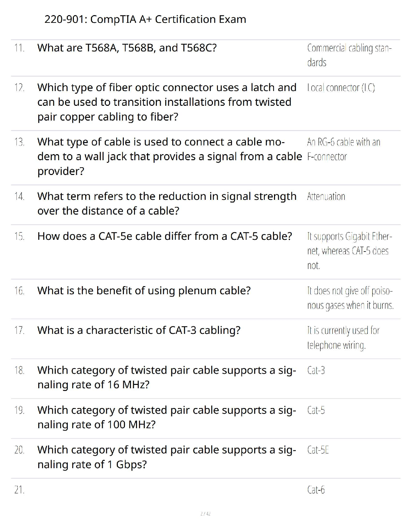Viewport: 411px width, 532px height.
Task: Select the "Cat-5E" answer text
Action: [318, 450]
